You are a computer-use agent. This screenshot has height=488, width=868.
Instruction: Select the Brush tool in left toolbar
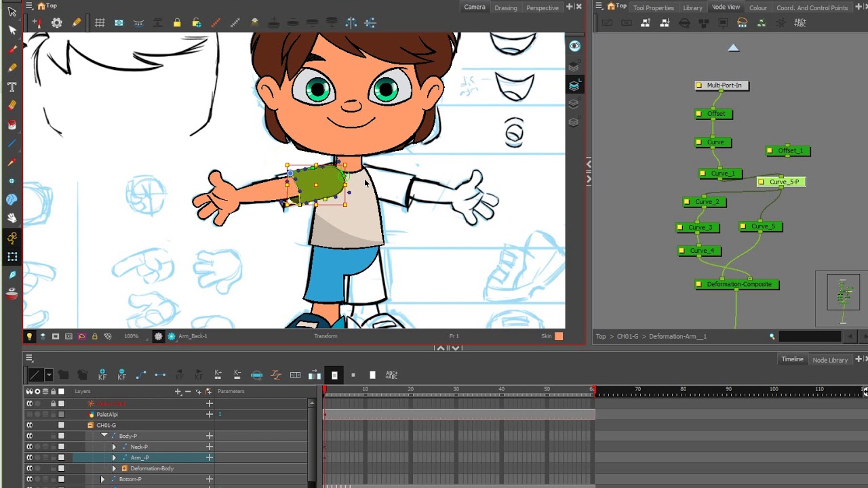tap(12, 49)
